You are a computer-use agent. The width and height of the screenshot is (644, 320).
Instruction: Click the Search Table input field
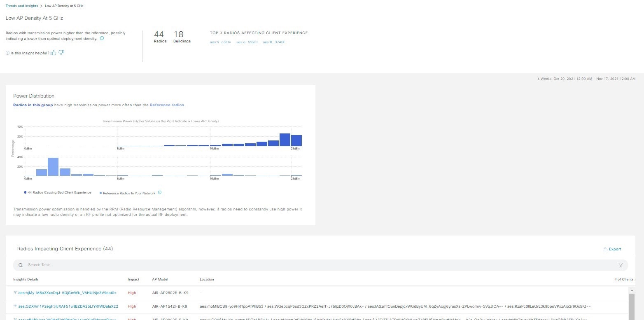click(x=320, y=265)
